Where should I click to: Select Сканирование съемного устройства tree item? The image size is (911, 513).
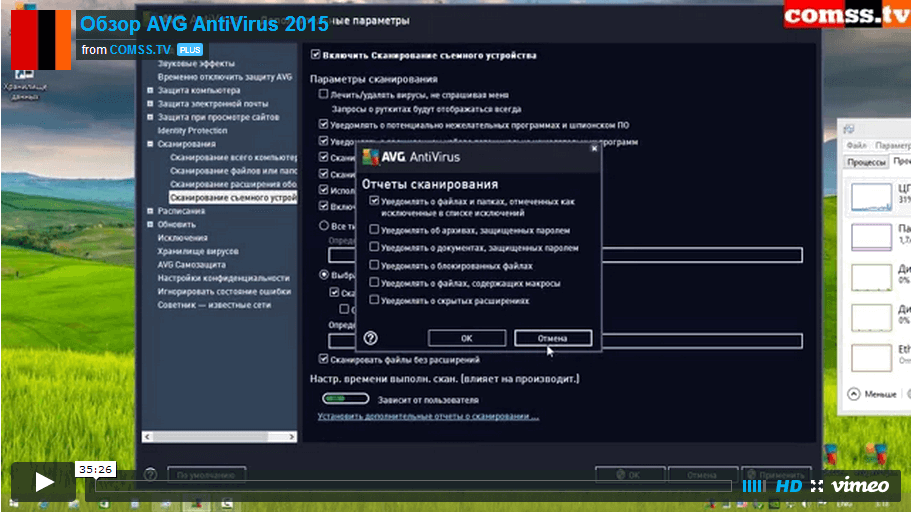(233, 198)
